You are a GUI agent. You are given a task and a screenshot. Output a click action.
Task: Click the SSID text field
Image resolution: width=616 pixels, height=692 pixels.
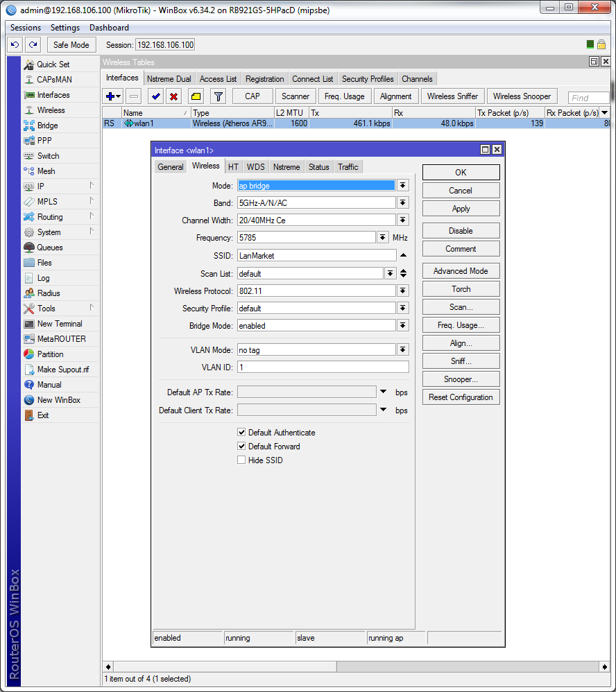316,256
